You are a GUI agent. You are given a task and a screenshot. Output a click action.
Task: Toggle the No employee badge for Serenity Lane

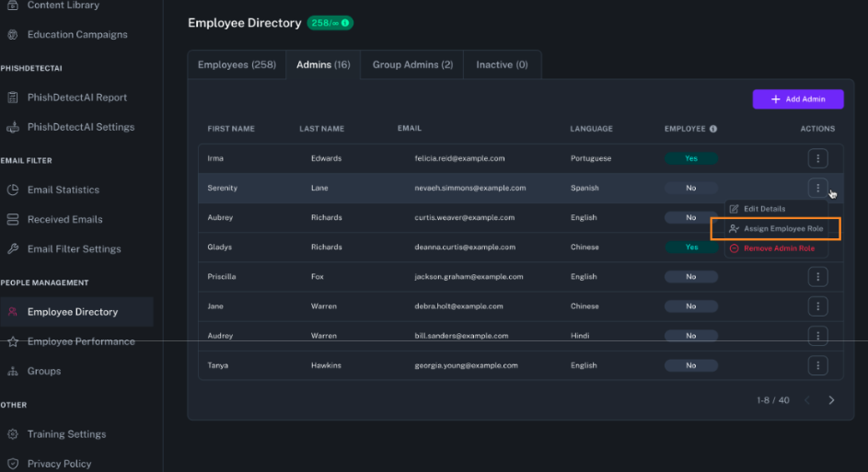coord(690,188)
